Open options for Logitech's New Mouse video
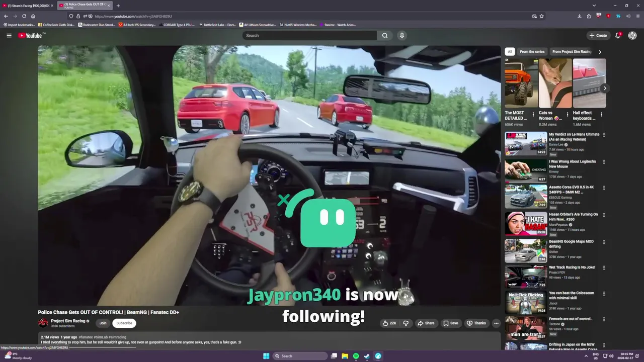 click(x=604, y=162)
